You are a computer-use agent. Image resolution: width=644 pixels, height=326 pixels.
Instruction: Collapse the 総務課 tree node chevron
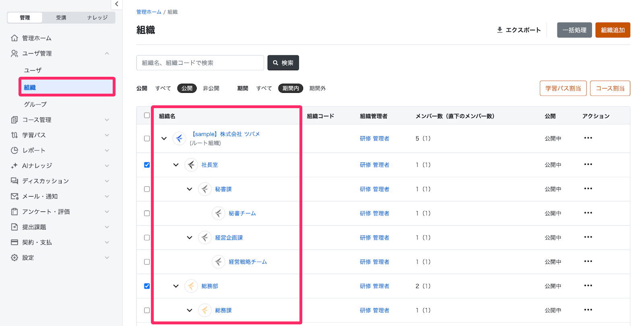point(190,310)
